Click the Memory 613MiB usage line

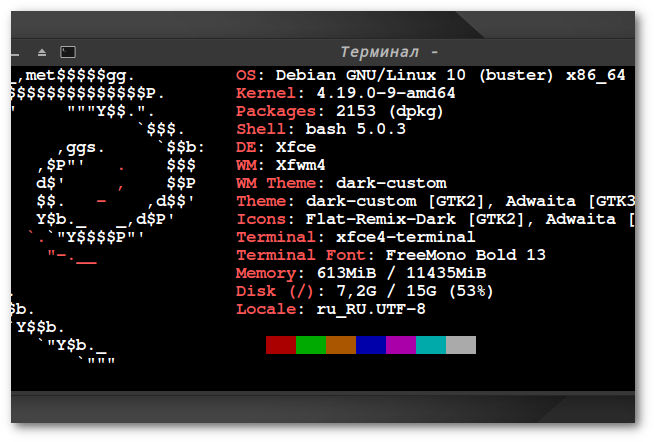361,273
